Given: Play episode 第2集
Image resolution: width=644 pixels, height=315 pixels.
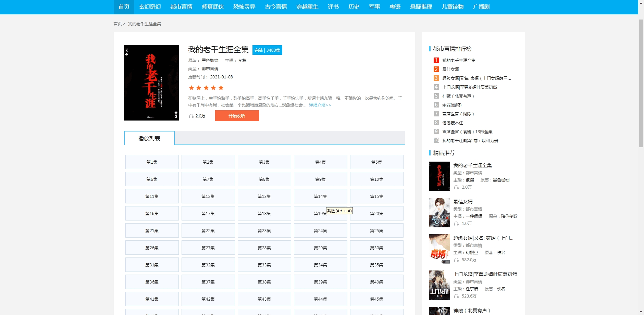Looking at the screenshot, I should [208, 162].
